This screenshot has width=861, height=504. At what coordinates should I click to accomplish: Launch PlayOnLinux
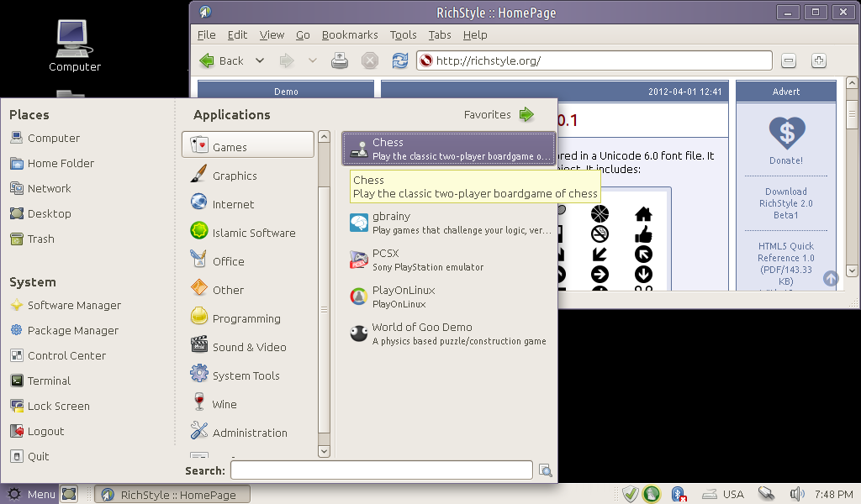click(x=449, y=297)
